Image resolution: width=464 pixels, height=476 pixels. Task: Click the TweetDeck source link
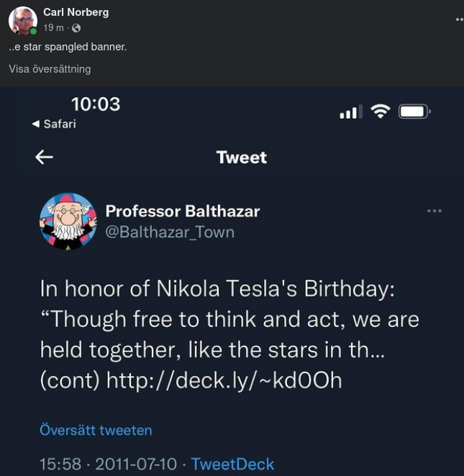click(232, 464)
